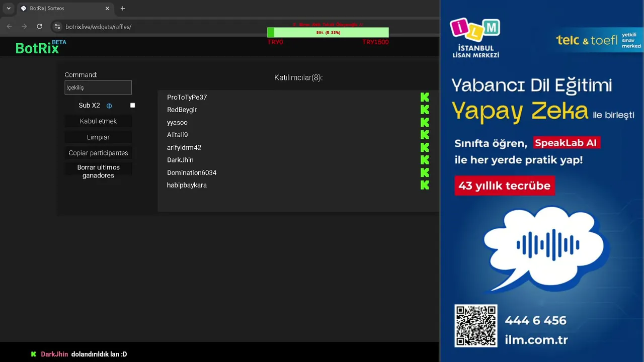Screen dimensions: 644x362
Task: Click the telc & toefl badge
Action: [599, 40]
